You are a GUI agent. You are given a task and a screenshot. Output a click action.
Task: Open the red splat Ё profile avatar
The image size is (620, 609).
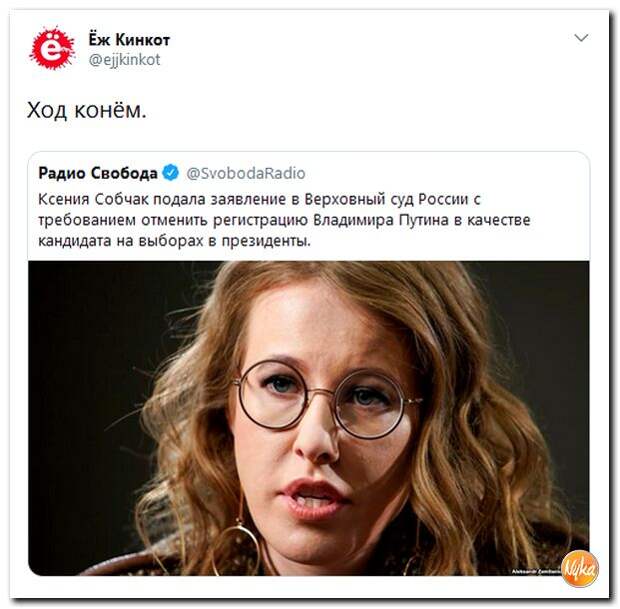[x=52, y=48]
